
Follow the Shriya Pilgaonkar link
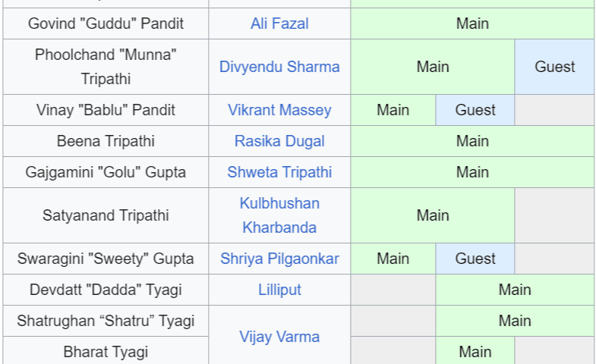(279, 259)
